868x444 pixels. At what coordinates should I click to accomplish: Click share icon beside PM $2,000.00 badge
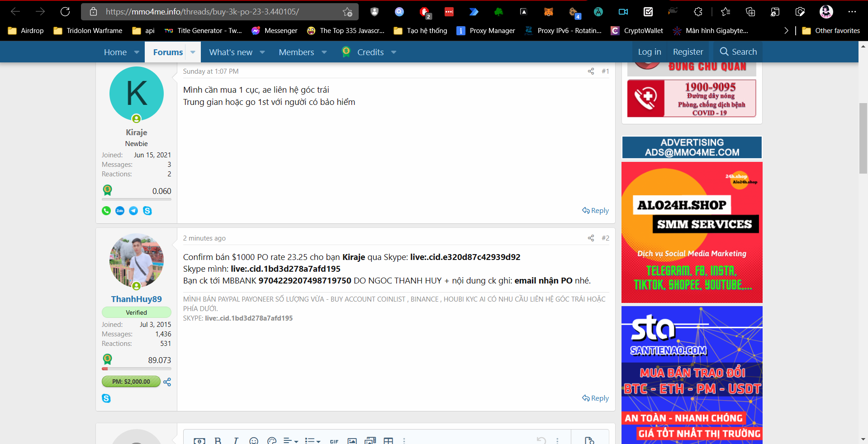[x=167, y=382]
